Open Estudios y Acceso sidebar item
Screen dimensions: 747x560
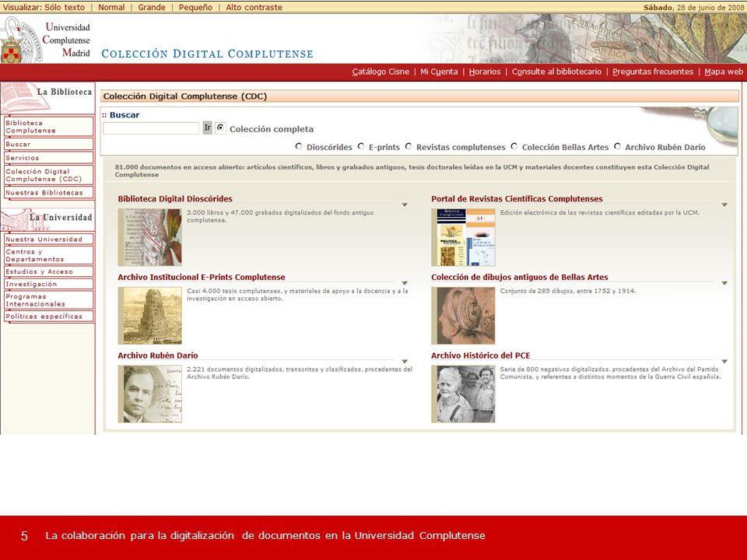tap(48, 271)
